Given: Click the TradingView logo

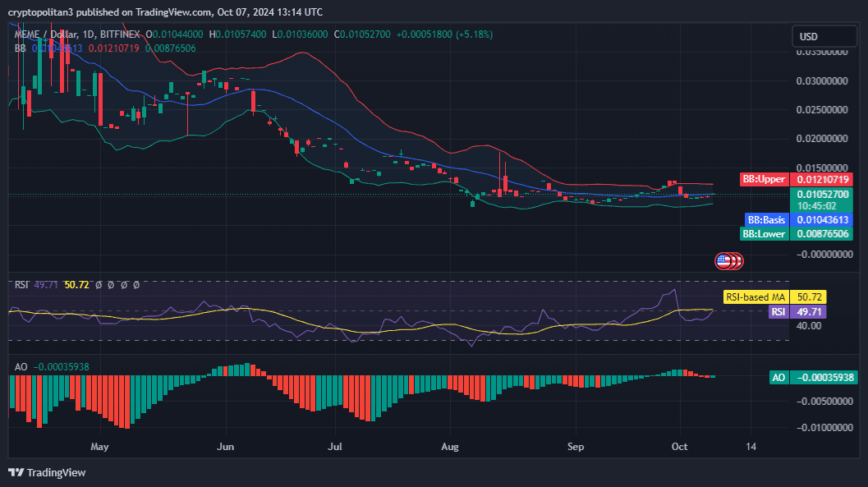Looking at the screenshot, I should point(47,472).
